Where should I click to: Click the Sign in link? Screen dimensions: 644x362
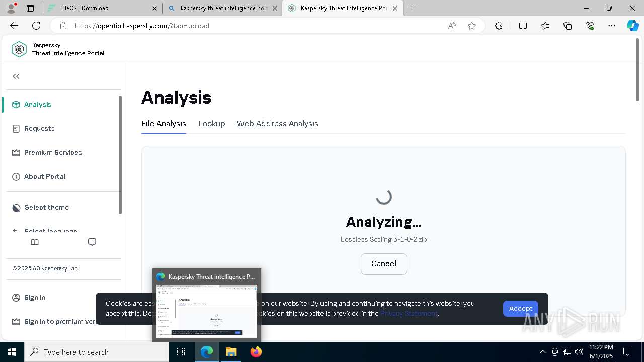[x=35, y=297]
